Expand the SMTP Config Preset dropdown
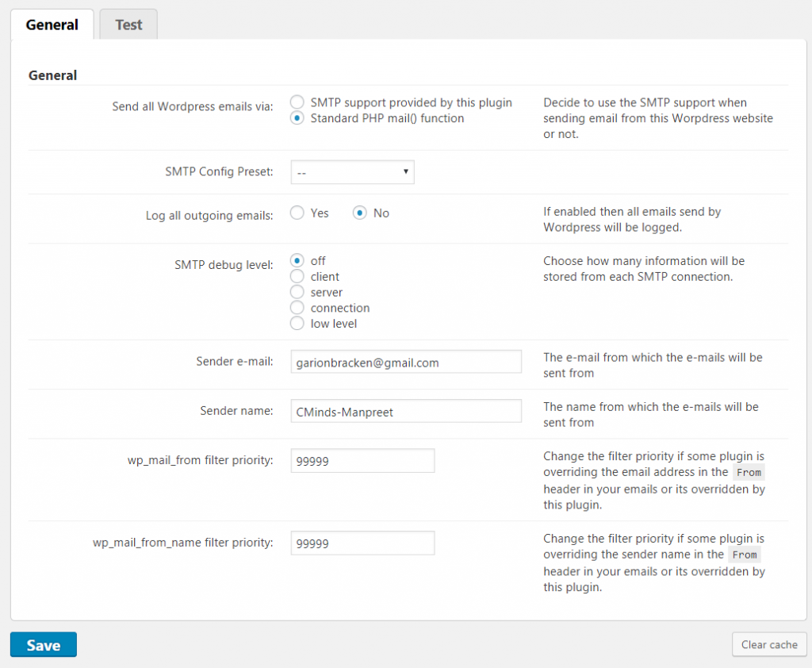The width and height of the screenshot is (812, 668). tap(352, 172)
